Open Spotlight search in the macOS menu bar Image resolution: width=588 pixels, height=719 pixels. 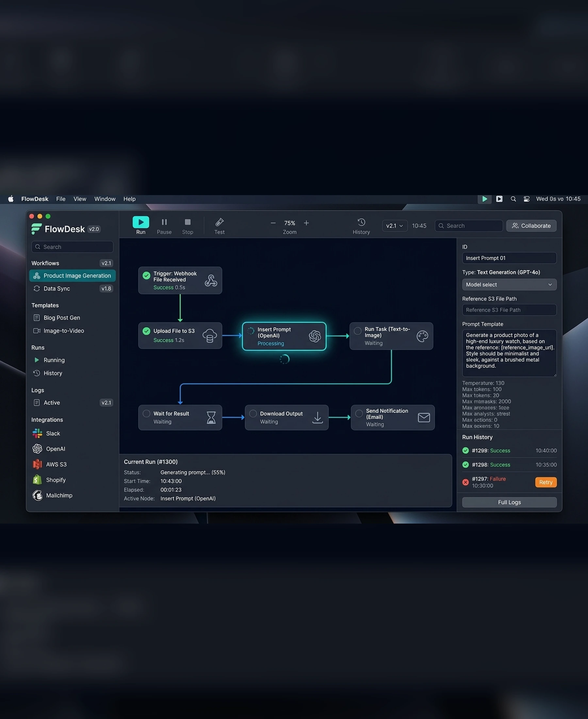(513, 199)
